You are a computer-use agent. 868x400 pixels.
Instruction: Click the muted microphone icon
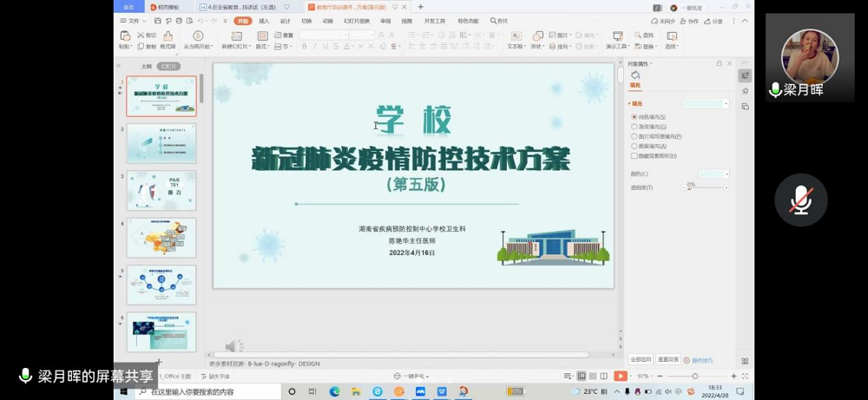coord(799,200)
